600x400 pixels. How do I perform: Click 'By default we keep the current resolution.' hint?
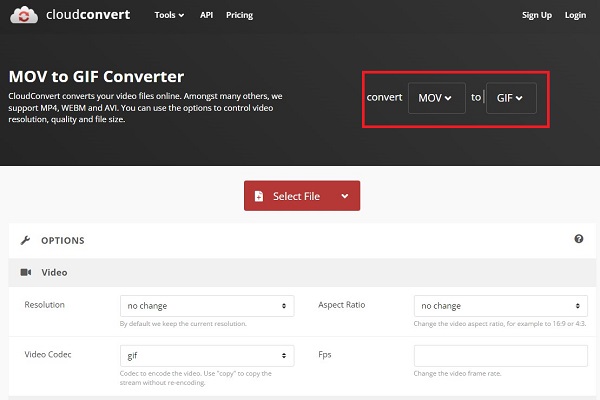(x=183, y=323)
